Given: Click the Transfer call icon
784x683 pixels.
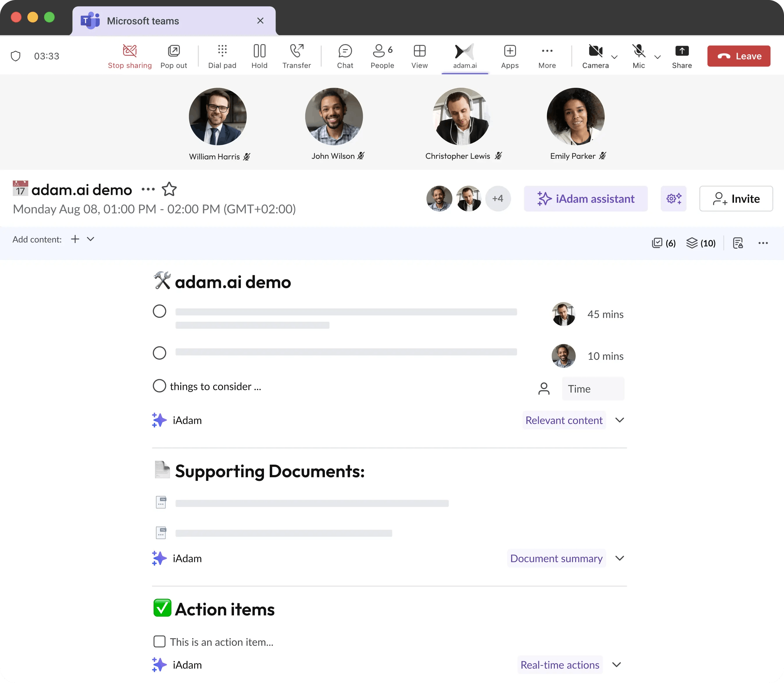Looking at the screenshot, I should pyautogui.click(x=297, y=56).
